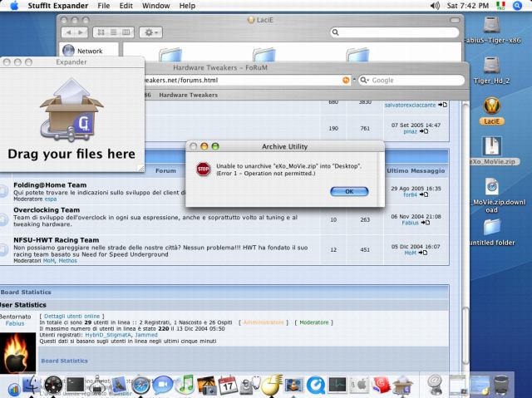Open the gear Action dropdown in the LaciE window

pos(151,32)
